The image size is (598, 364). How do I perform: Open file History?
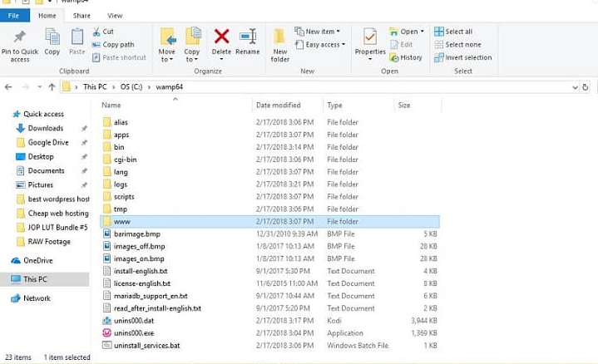point(406,57)
